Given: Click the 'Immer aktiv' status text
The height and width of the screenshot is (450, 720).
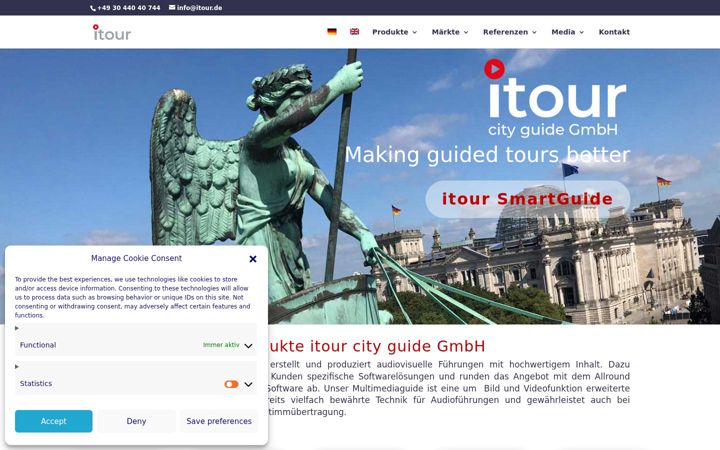Looking at the screenshot, I should pos(221,345).
